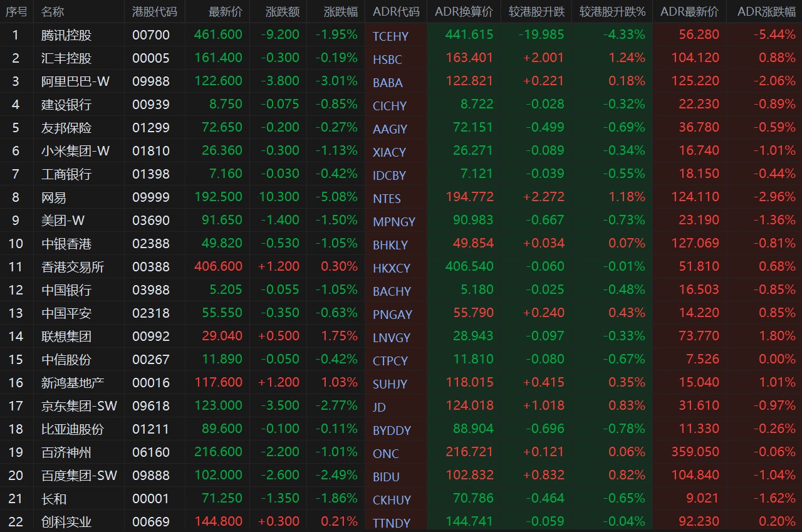Select the stock name 腾讯控股

tap(66, 35)
